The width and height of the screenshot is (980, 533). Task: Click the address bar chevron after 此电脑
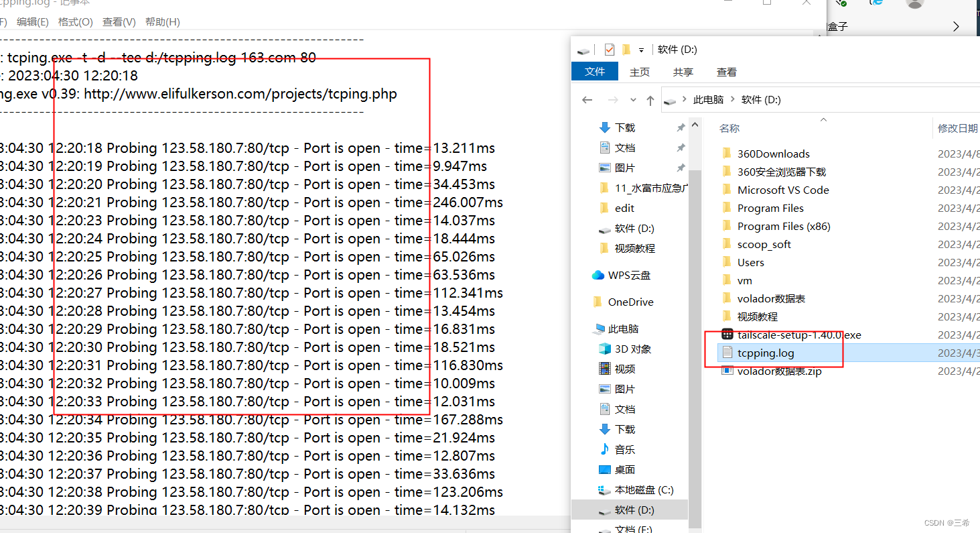pos(732,100)
